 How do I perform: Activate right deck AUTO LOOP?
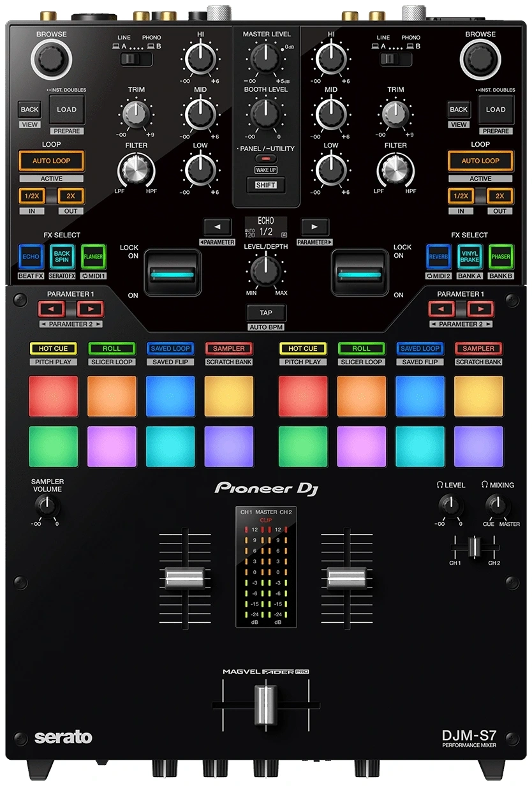(480, 161)
